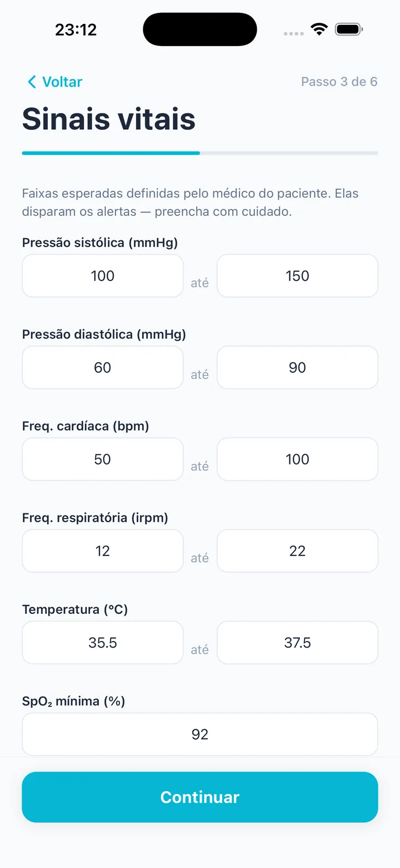Screen dimensions: 400x868
Task: Go back using the Voltar link
Action: point(54,82)
